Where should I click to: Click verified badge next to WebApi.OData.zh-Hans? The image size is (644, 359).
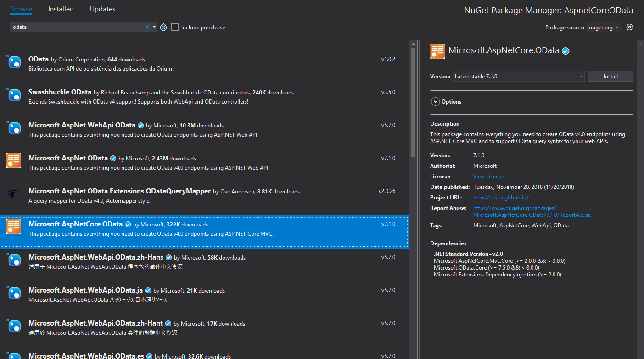click(168, 258)
